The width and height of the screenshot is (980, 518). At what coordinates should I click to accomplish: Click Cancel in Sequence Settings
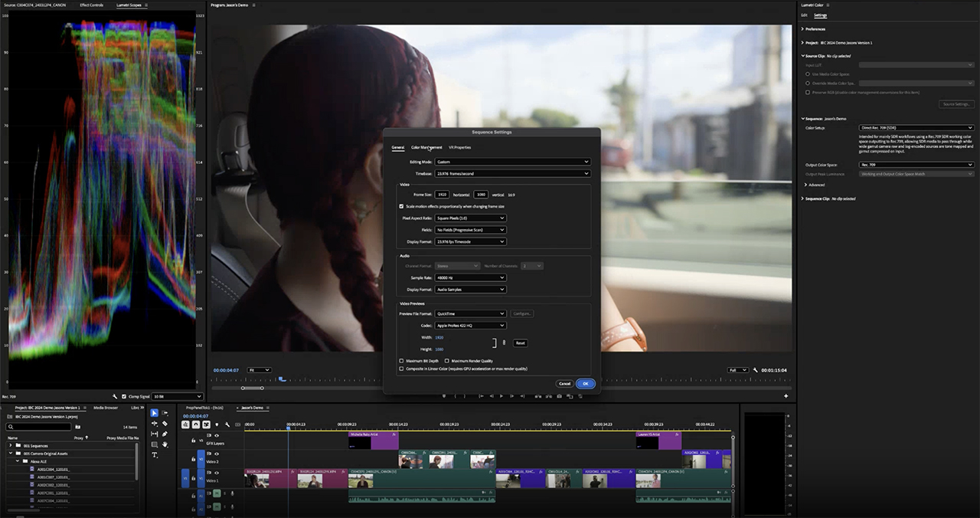point(564,383)
